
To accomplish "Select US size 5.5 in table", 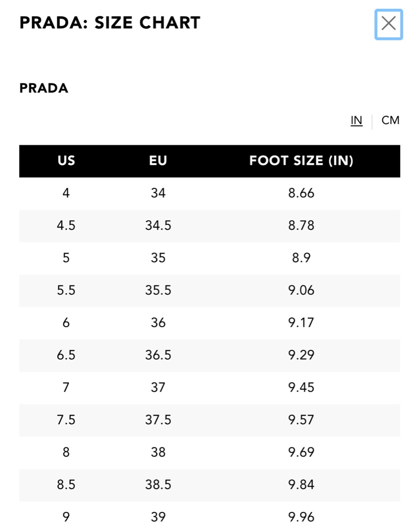I will (66, 290).
